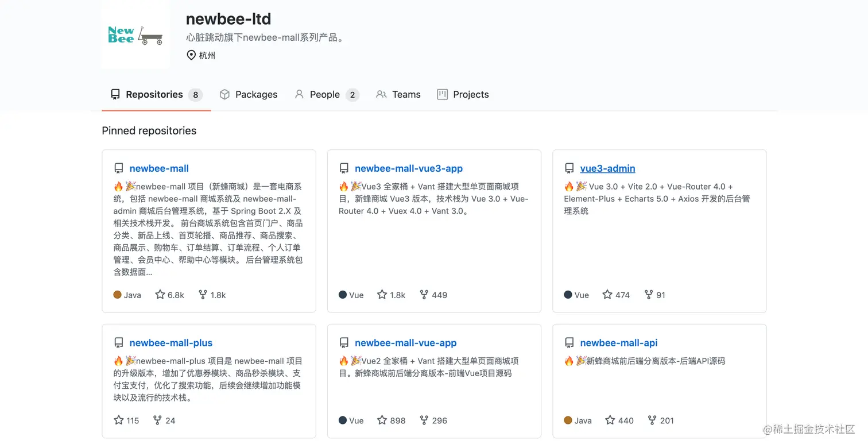Open the newbee-mall-vue-app repository link
The width and height of the screenshot is (868, 448).
[406, 343]
